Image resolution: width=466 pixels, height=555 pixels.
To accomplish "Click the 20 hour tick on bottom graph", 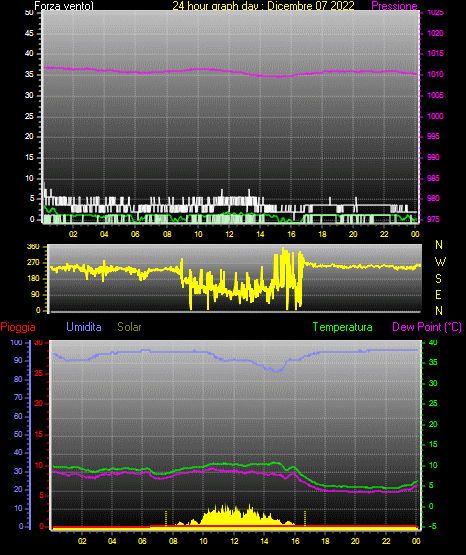I will click(x=355, y=541).
